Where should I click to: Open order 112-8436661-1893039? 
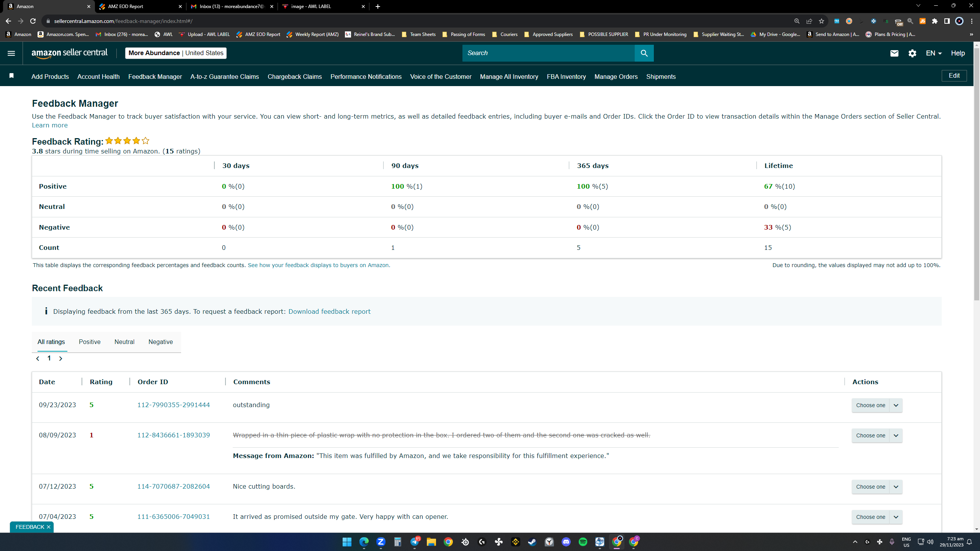[x=173, y=435]
